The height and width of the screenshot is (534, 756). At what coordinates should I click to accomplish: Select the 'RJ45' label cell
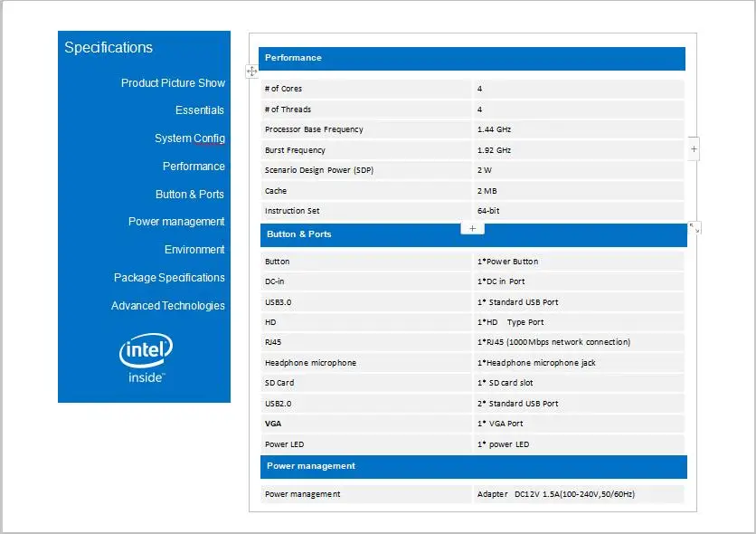pyautogui.click(x=366, y=342)
